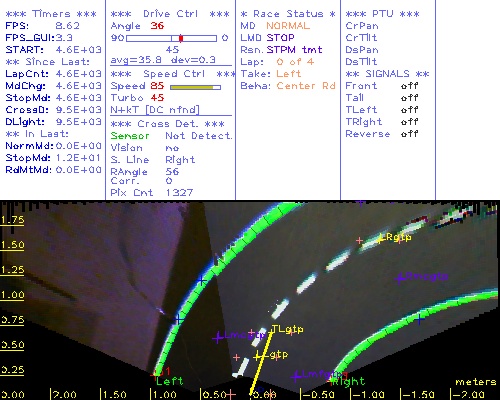This screenshot has height=400, width=500.
Task: Click the TRight signal off value
Action: tap(409, 122)
